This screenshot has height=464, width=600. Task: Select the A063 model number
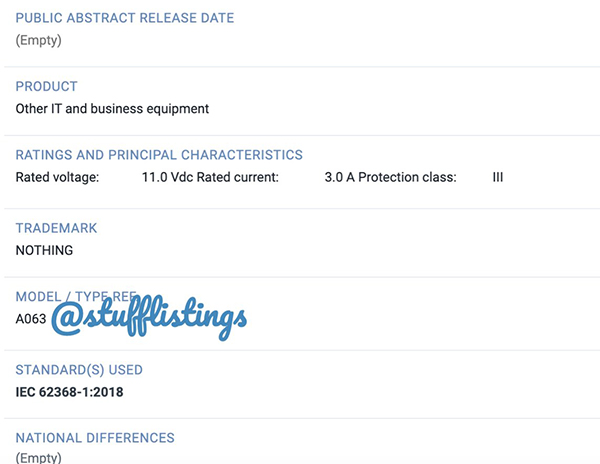(32, 319)
